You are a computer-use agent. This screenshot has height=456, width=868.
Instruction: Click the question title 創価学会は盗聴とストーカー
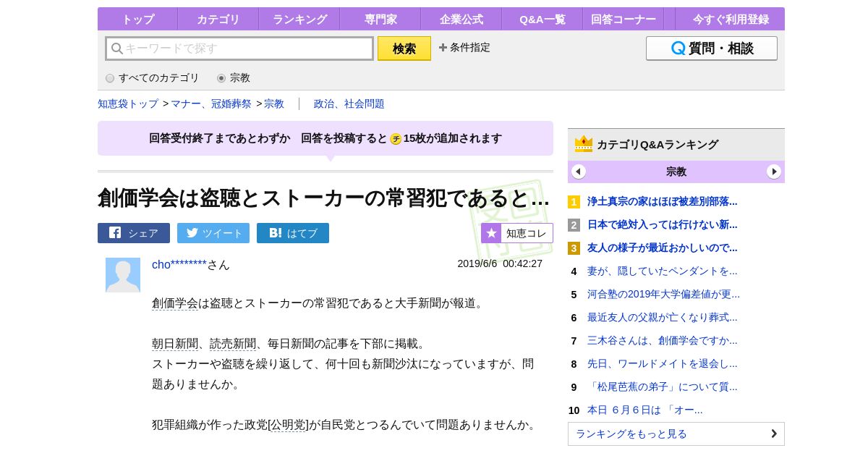coord(323,198)
